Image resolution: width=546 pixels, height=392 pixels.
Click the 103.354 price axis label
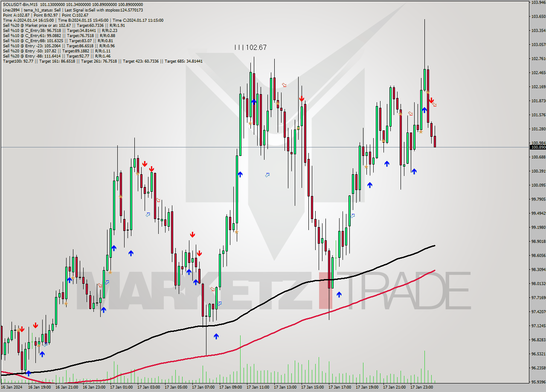[538, 30]
